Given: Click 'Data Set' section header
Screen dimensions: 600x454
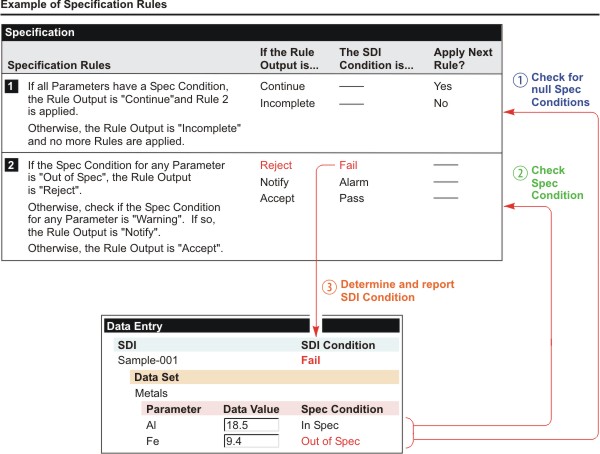Looking at the screenshot, I should coord(264,377).
